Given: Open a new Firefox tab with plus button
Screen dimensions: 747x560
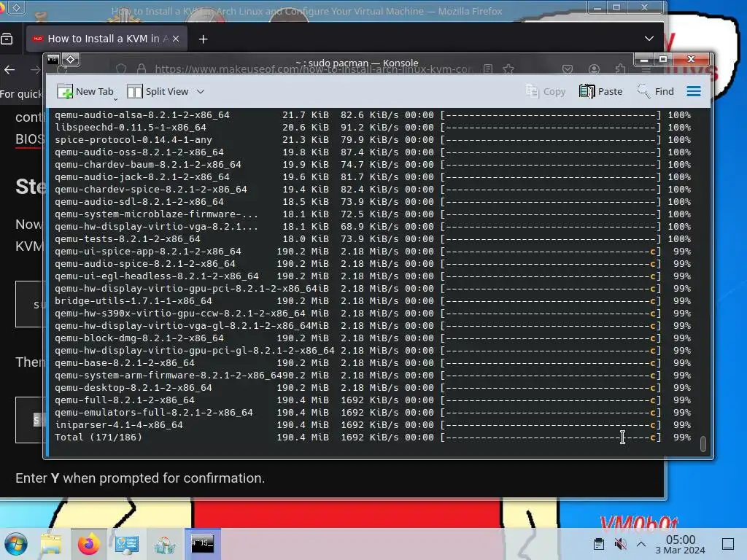Looking at the screenshot, I should [x=203, y=39].
